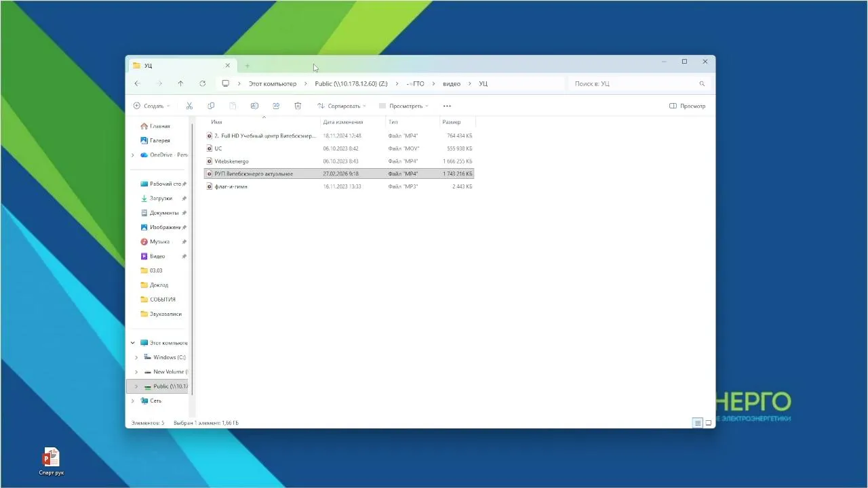Refresh the current folder view
This screenshot has height=488, width=868.
(x=202, y=83)
